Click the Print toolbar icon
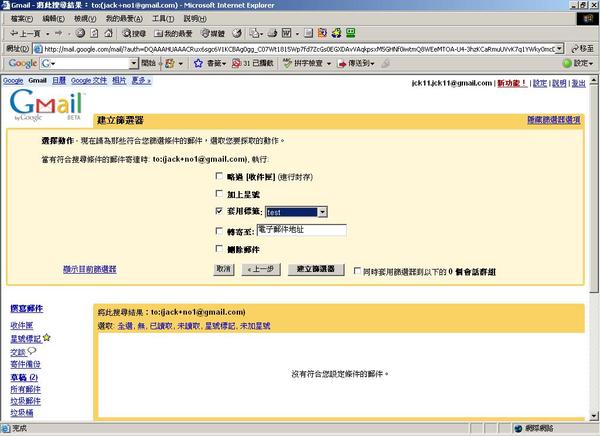600x436 pixels. click(x=272, y=33)
